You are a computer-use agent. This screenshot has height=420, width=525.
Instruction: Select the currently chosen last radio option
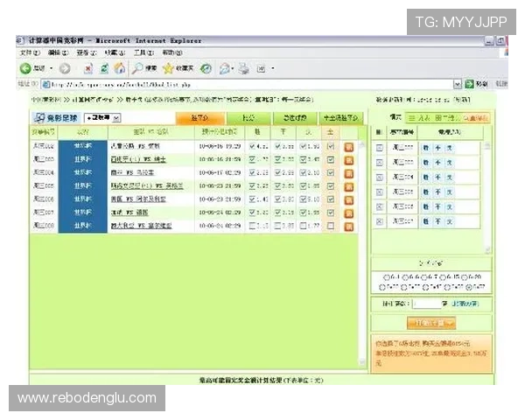tap(469, 287)
